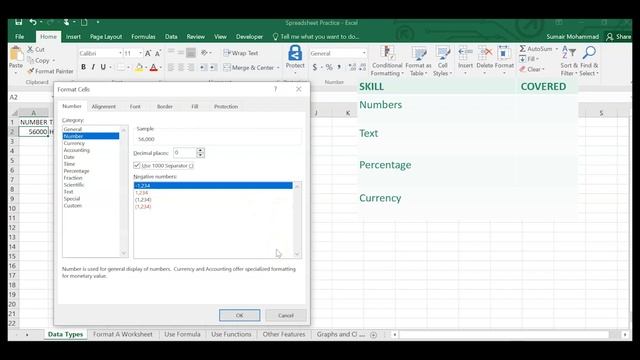Image resolution: width=640 pixels, height=360 pixels.
Task: Open the File menu
Action: pos(20,37)
